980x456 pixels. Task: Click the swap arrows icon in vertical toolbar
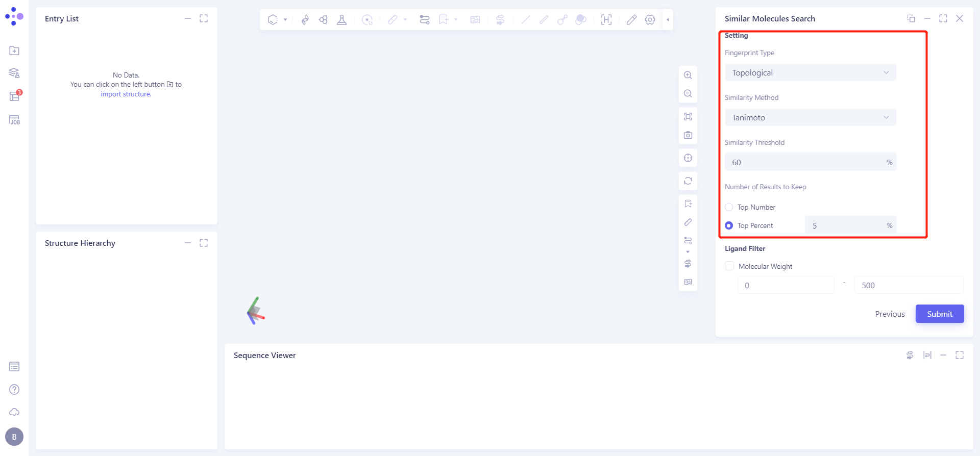click(x=688, y=264)
